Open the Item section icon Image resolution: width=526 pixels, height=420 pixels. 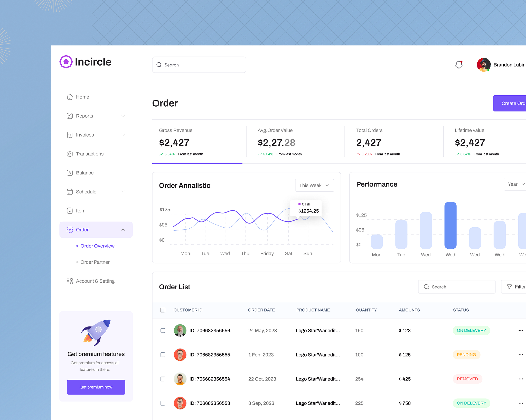70,211
